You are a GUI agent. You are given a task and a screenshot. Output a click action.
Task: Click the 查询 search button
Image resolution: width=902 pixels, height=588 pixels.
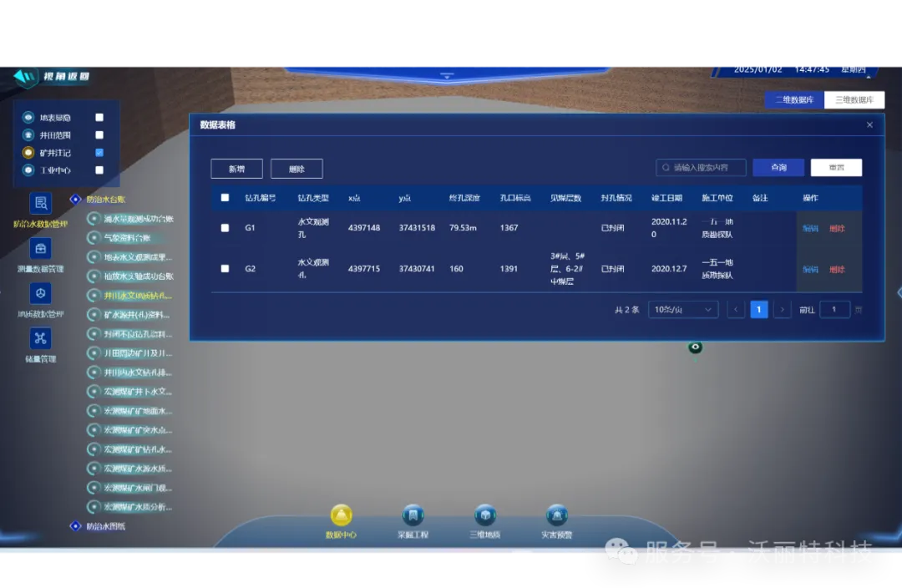[x=778, y=168]
